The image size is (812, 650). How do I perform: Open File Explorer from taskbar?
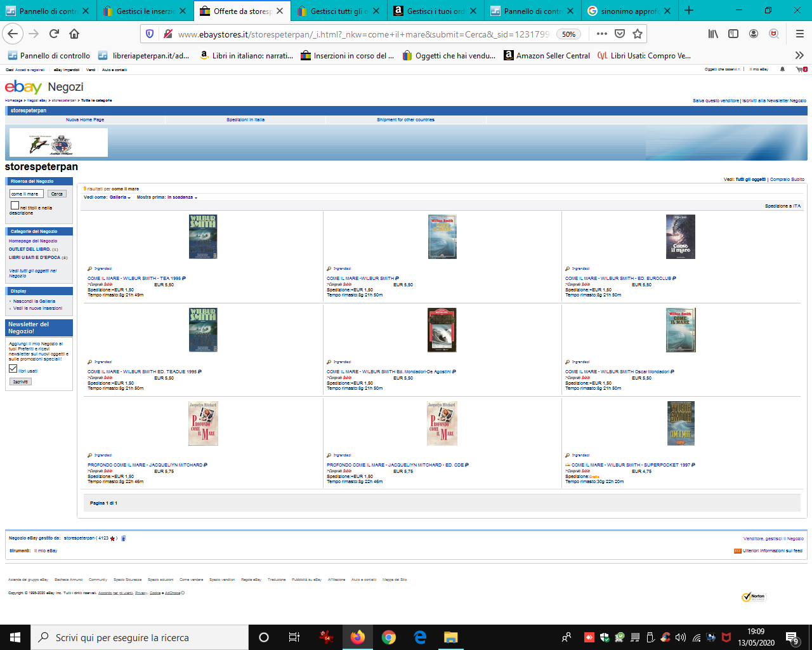coord(450,637)
